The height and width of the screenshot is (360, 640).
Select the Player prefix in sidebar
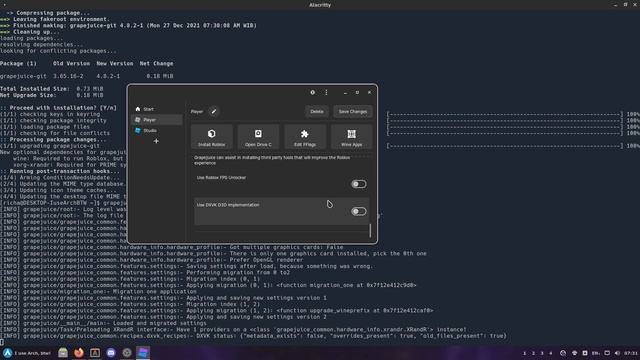(157, 120)
